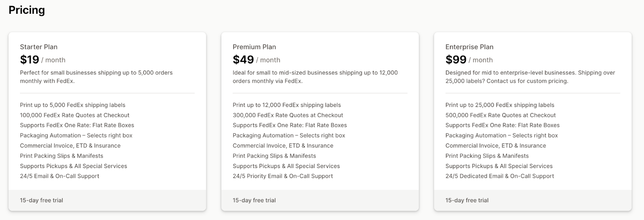Screen dimensions: 644x220
Task: Select Enterprise's "Print Packing Slips & Manifests" line
Action: (487, 156)
